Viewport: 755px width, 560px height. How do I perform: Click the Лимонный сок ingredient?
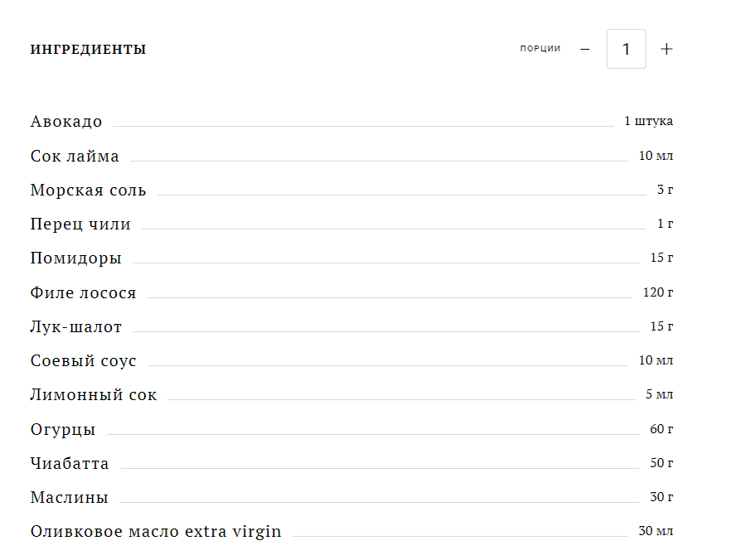(x=94, y=395)
